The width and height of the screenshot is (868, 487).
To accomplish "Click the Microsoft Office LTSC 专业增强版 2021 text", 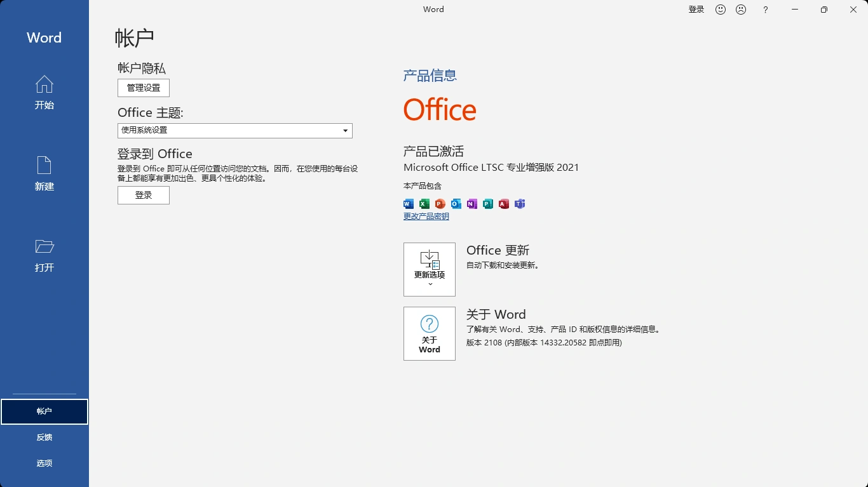I will [x=491, y=168].
